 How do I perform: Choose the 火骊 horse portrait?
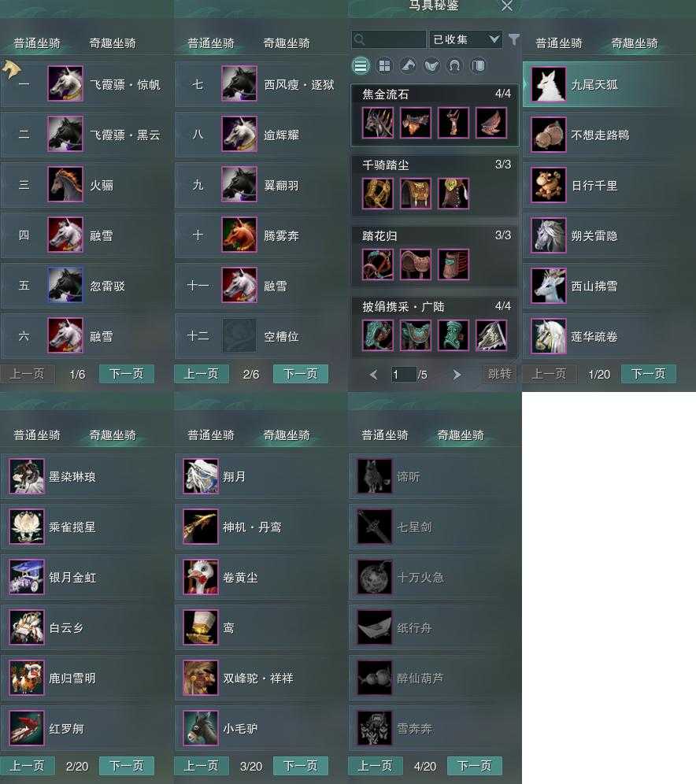[65, 184]
